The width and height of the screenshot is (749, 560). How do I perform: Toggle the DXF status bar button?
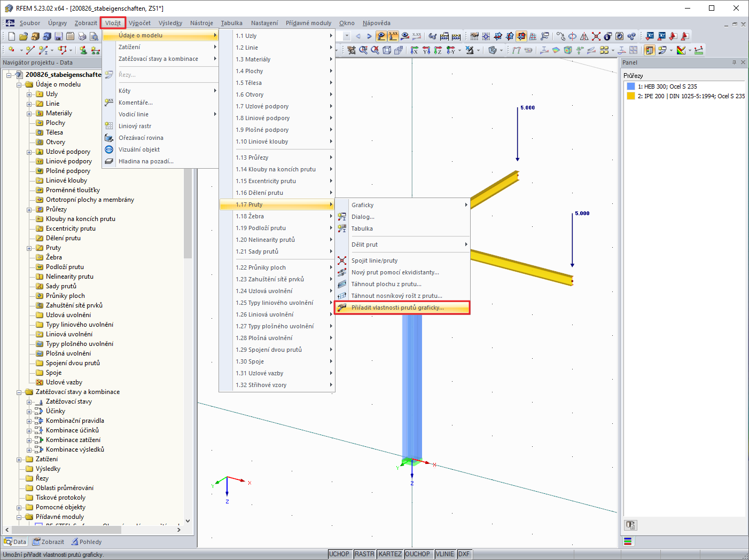pos(464,554)
